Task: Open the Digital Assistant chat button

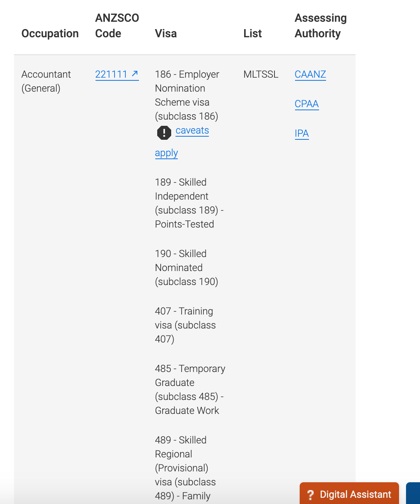Action: coord(349,494)
